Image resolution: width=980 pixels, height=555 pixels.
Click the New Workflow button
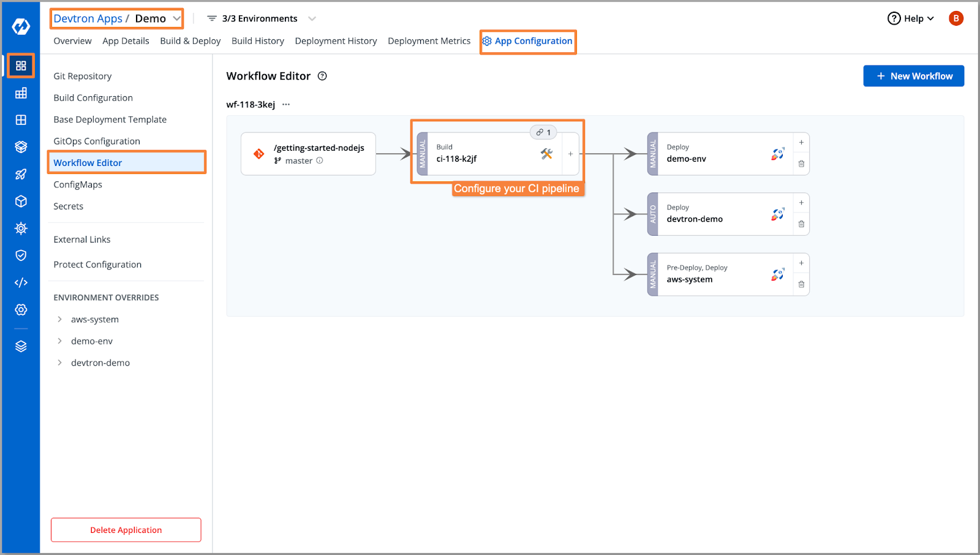(913, 76)
